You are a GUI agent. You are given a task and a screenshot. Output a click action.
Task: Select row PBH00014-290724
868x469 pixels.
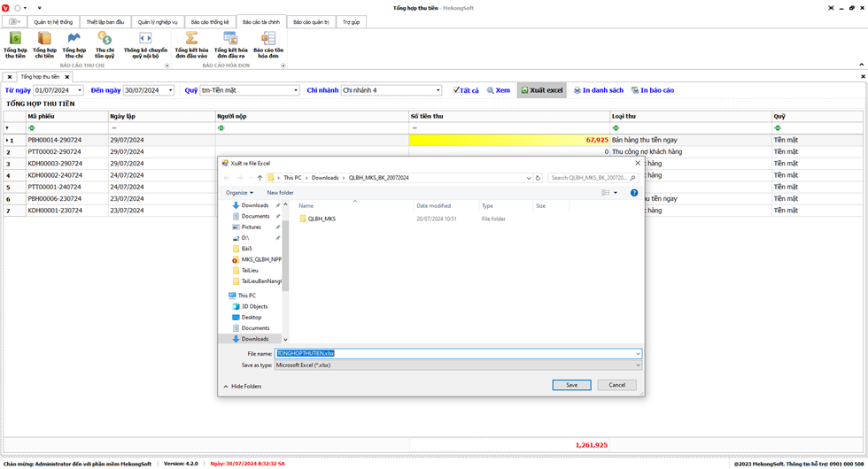pyautogui.click(x=433, y=140)
